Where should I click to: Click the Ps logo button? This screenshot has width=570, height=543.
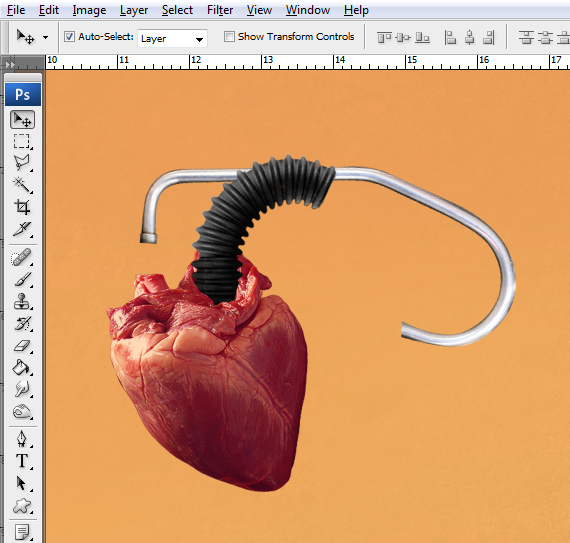(x=23, y=94)
